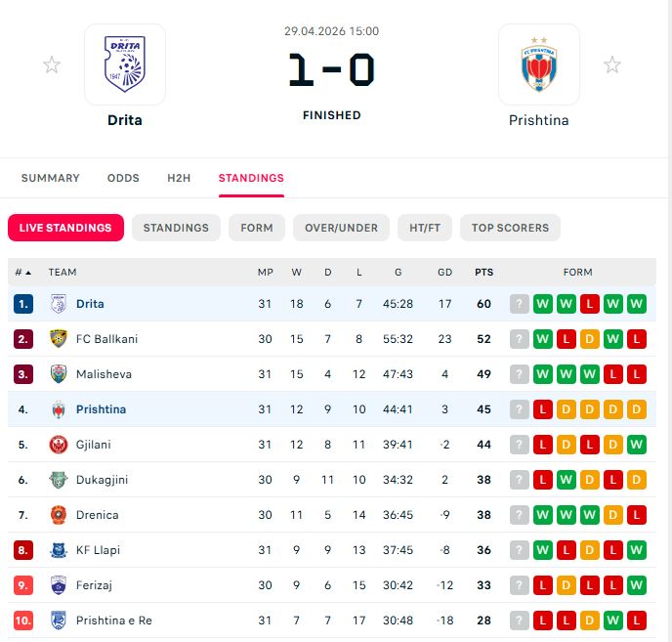Open FC Ballkani team logo
Viewport: 672px width, 642px height.
59,339
